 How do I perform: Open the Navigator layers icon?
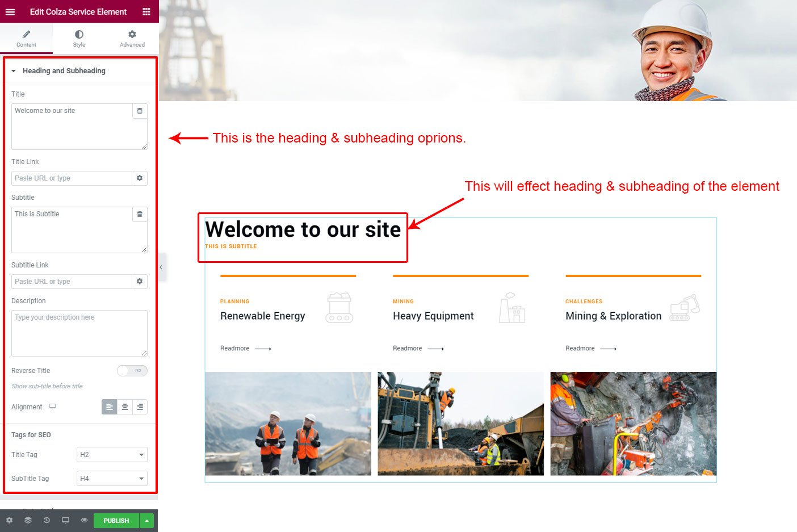(28, 520)
